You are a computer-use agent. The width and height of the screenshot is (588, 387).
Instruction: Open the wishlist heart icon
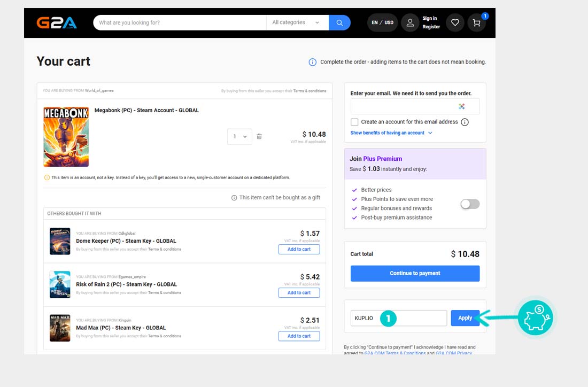pyautogui.click(x=455, y=22)
